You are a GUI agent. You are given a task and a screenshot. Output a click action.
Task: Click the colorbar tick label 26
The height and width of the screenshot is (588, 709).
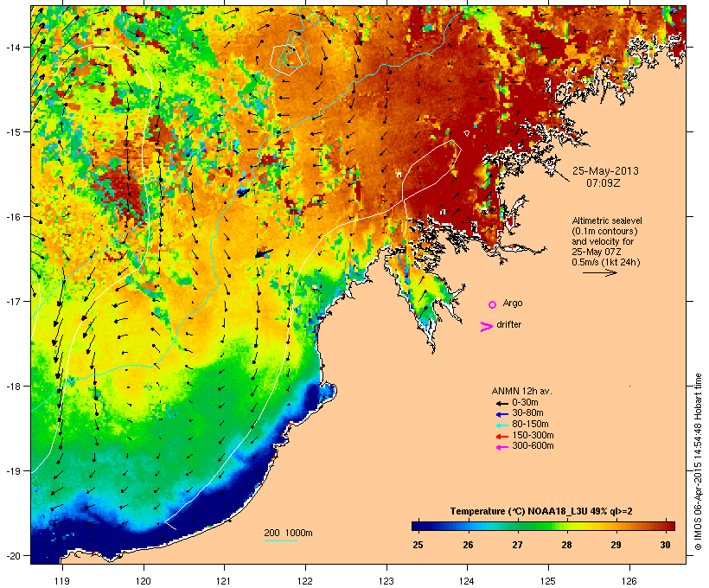(x=468, y=545)
